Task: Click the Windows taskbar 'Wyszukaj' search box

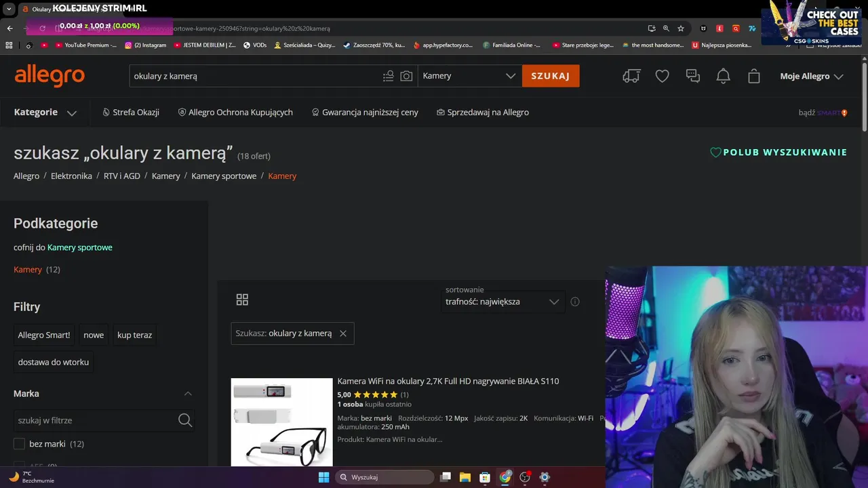Action: (384, 477)
